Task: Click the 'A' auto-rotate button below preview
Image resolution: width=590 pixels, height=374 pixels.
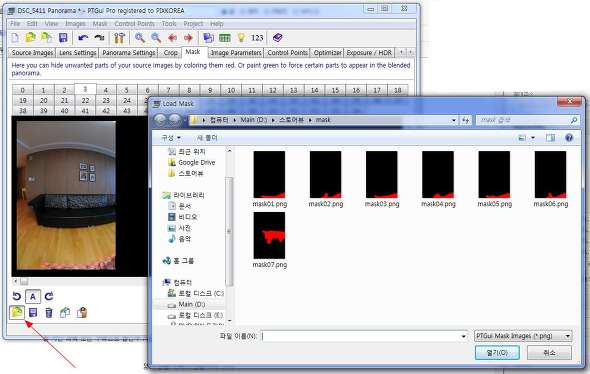Action: [33, 296]
